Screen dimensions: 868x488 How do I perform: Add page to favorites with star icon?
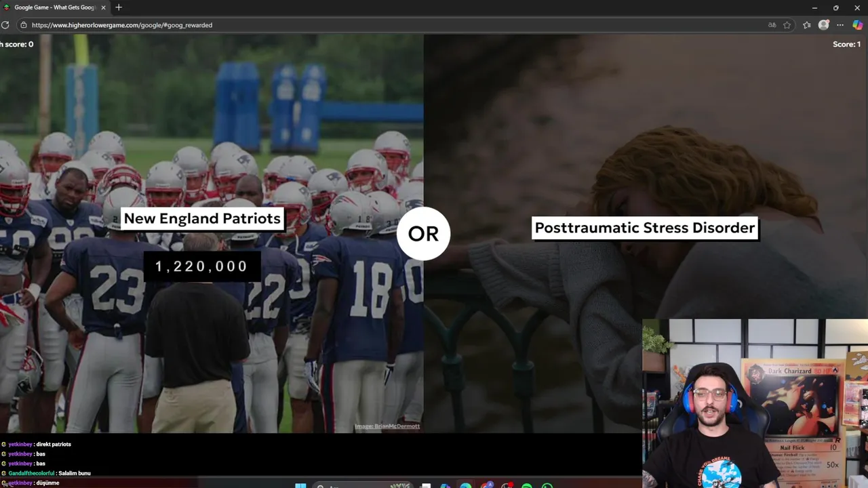tap(787, 25)
